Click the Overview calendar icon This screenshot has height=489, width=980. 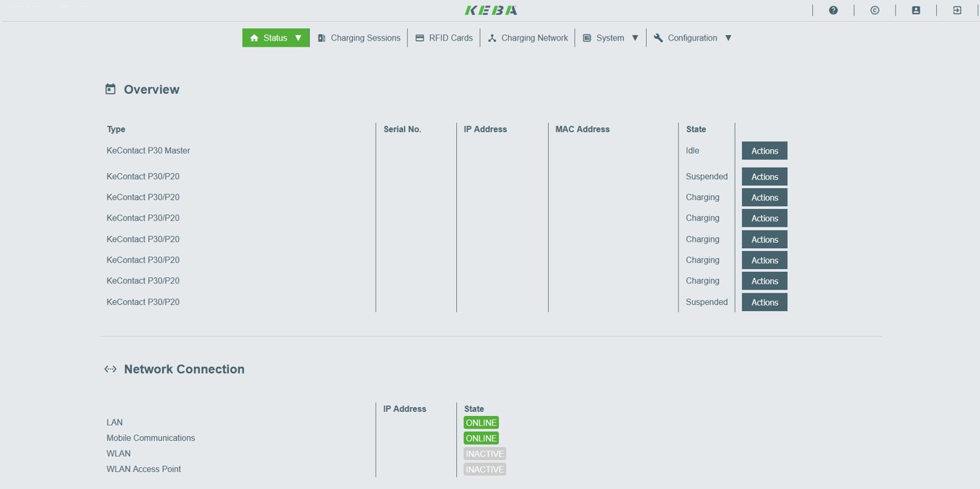click(110, 89)
